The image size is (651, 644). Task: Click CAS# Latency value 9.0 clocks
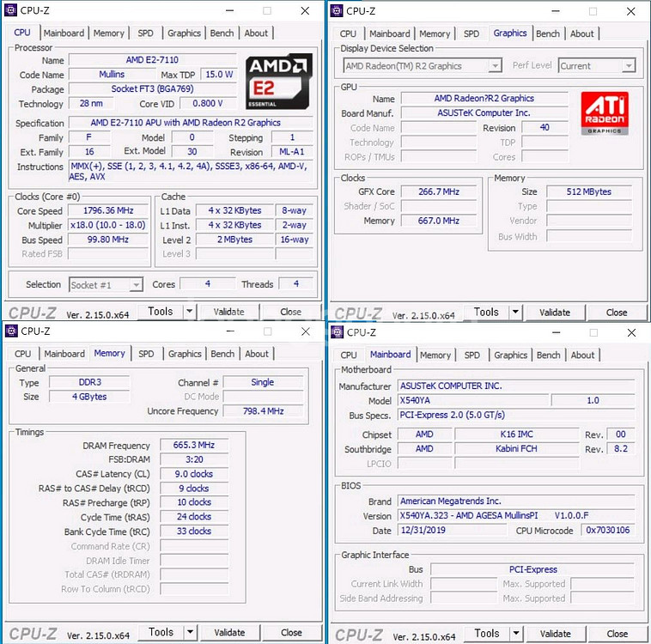[194, 474]
